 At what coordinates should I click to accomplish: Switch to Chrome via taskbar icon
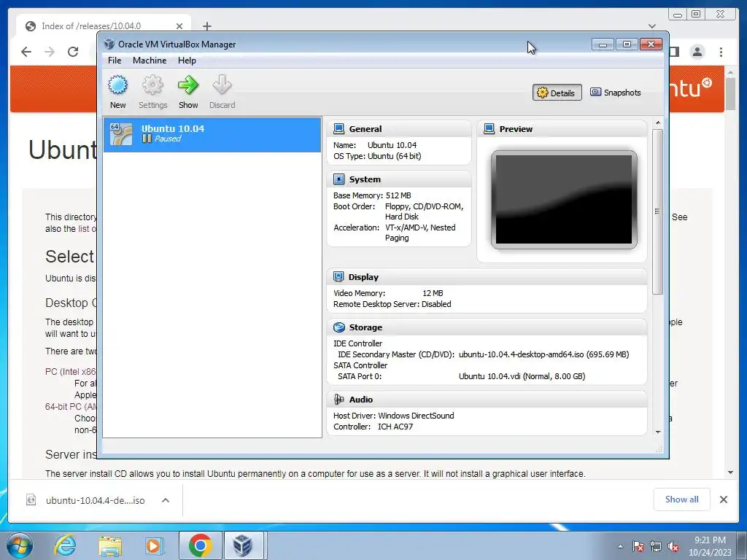[200, 545]
